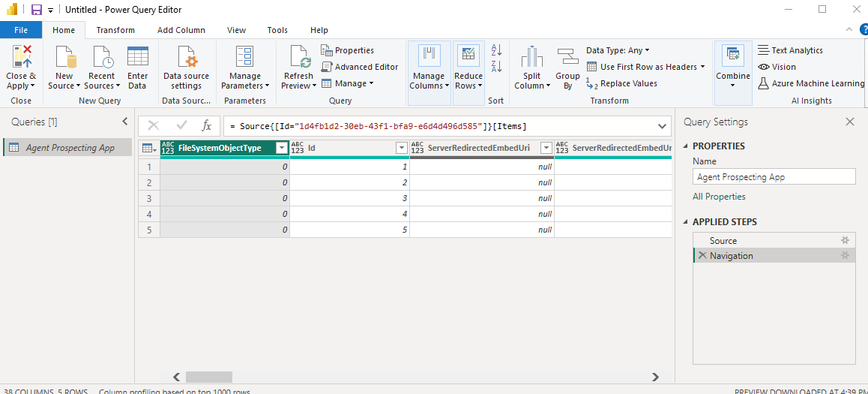
Task: Open Use First Row as Headers dropdown arrow
Action: (702, 67)
